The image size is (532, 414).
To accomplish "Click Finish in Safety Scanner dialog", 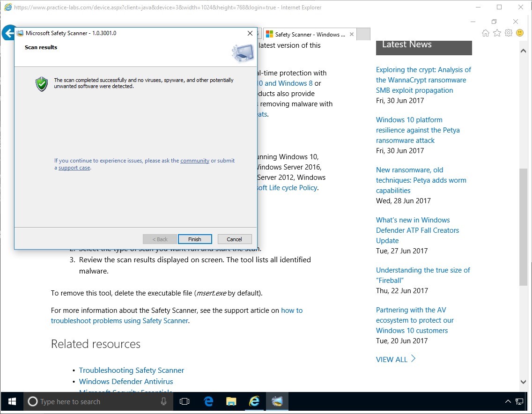I will [195, 239].
